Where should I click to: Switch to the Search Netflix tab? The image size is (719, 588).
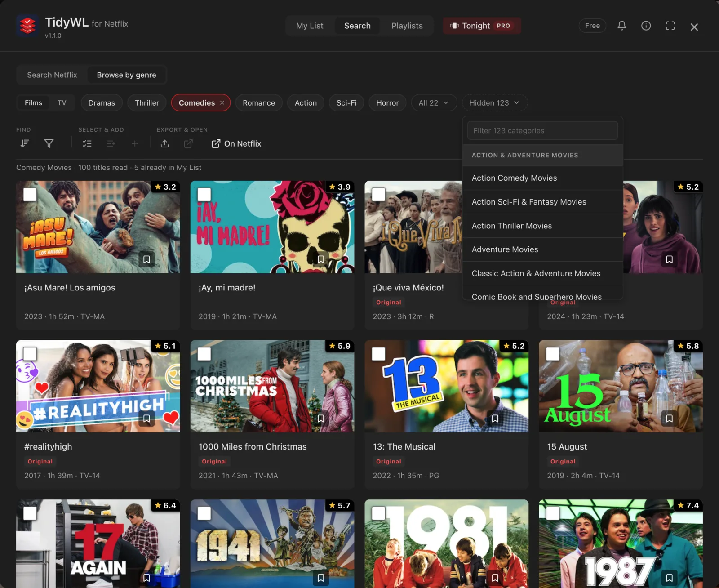point(52,75)
